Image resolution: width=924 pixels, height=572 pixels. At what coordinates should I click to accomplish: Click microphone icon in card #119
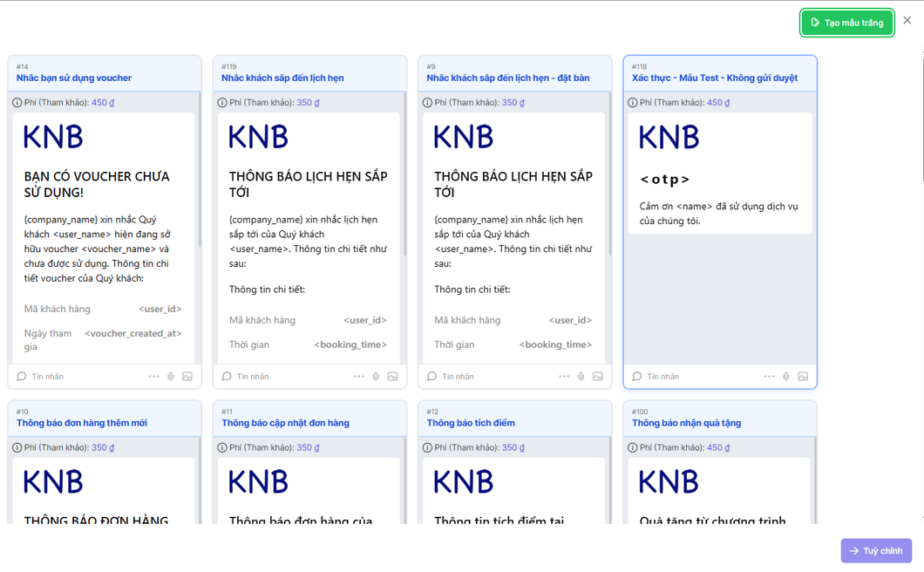coord(376,376)
